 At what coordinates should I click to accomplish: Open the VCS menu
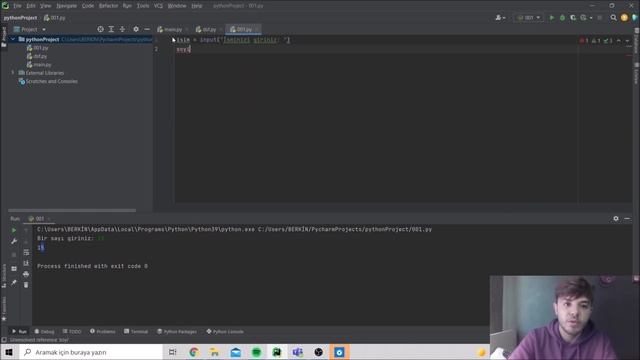pos(158,6)
